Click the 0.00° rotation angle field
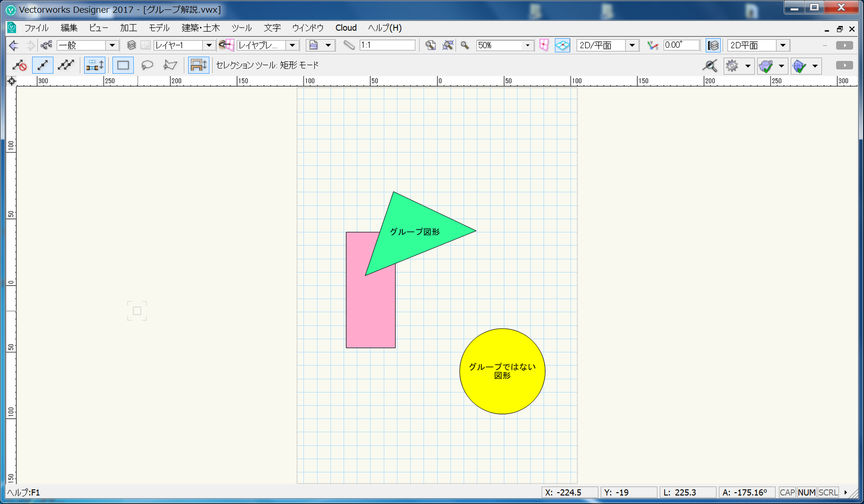 click(681, 45)
